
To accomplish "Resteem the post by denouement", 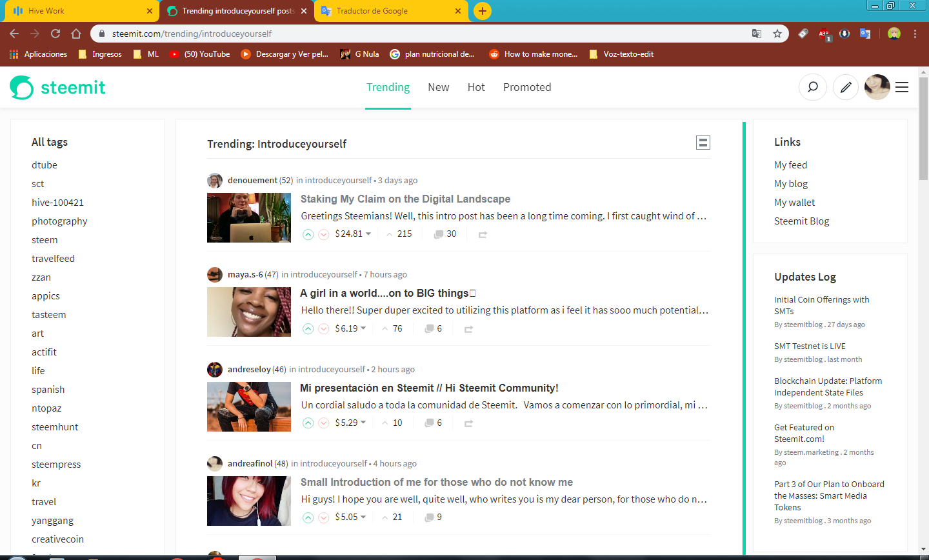I will 482,234.
